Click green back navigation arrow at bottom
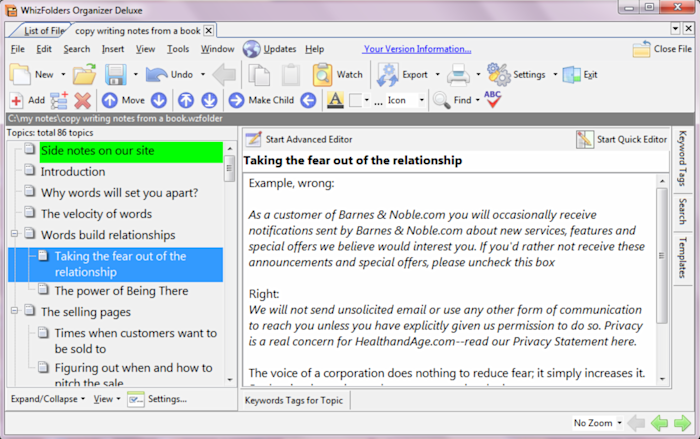The height and width of the screenshot is (439, 700). click(x=659, y=422)
